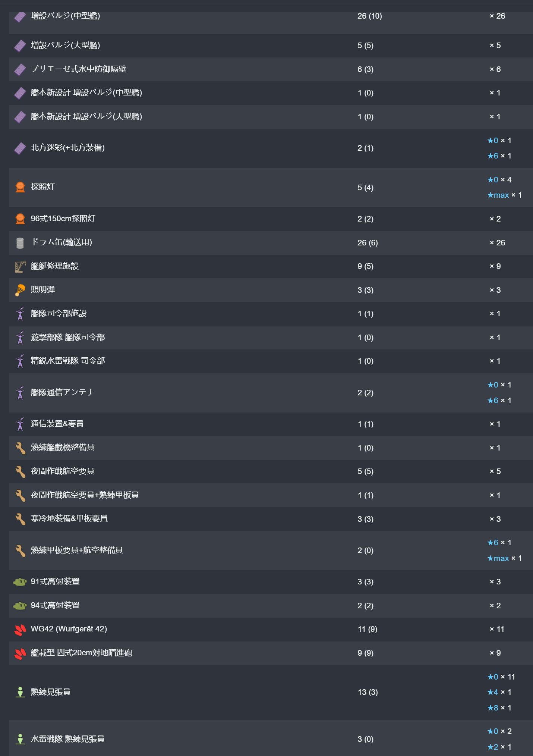Click the orange searchlight icon next to 探照灯
The height and width of the screenshot is (756, 533).
click(20, 187)
